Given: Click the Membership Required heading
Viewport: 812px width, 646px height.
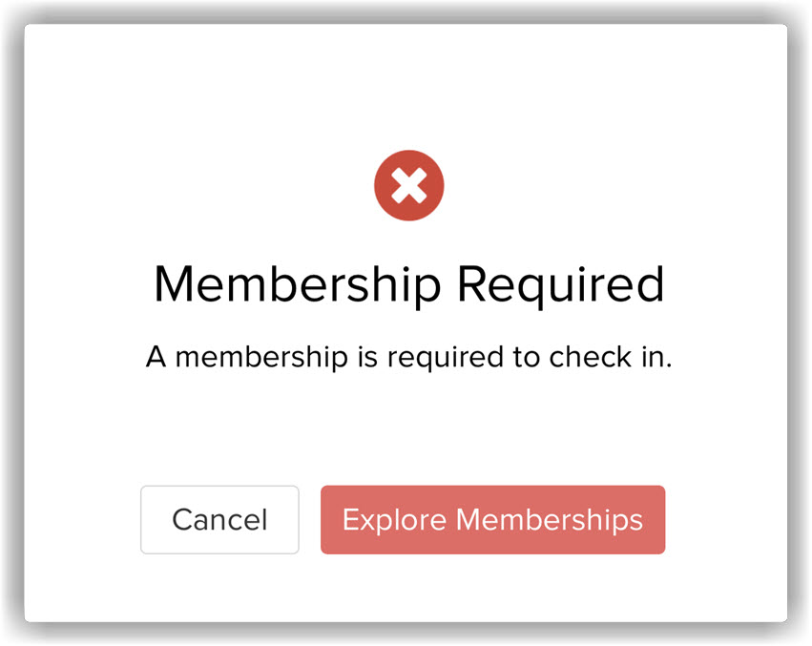Looking at the screenshot, I should (409, 284).
